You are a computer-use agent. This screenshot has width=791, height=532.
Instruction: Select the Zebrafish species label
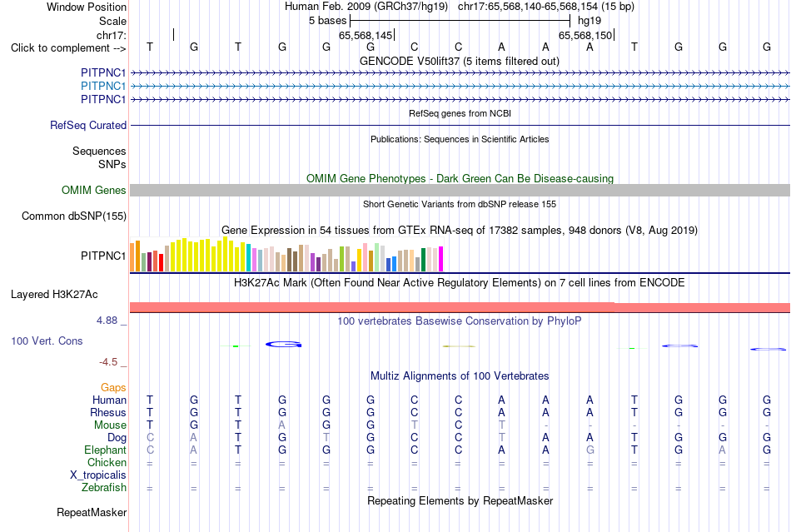[104, 488]
